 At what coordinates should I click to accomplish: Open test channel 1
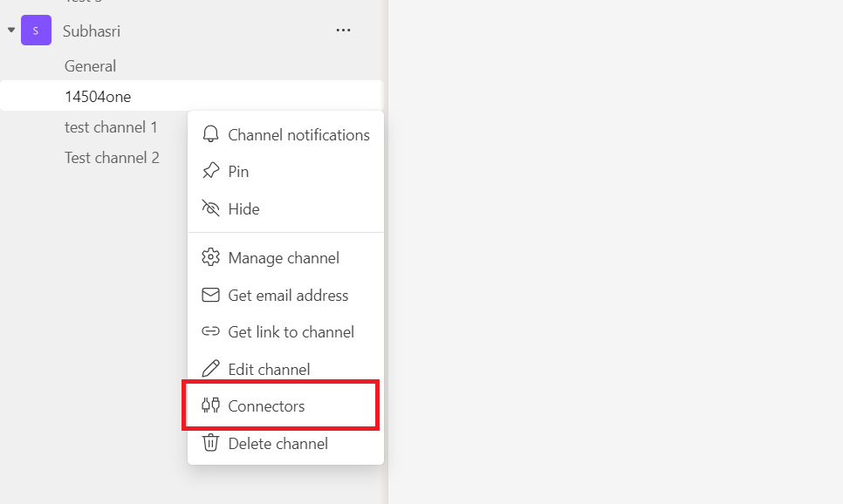pos(111,127)
